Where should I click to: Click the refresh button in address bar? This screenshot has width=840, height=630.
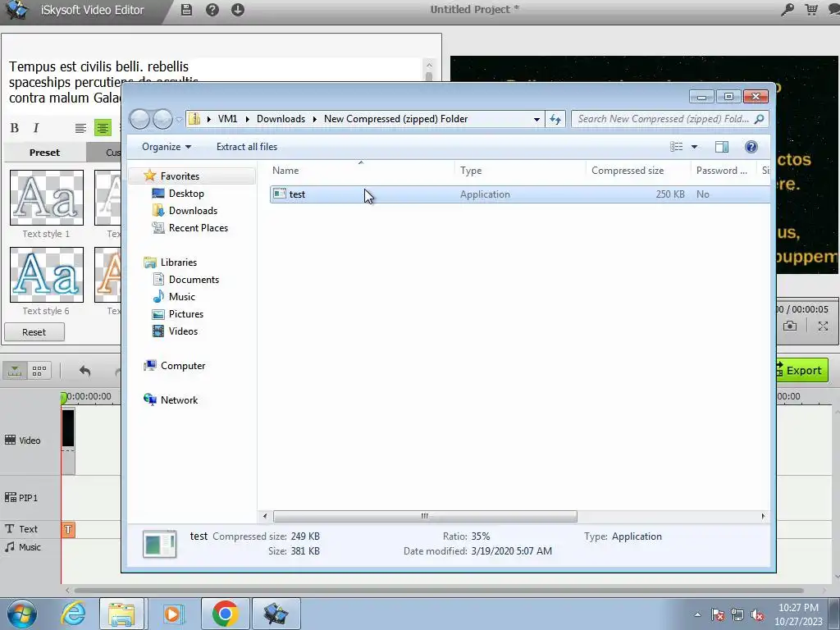[x=555, y=119]
